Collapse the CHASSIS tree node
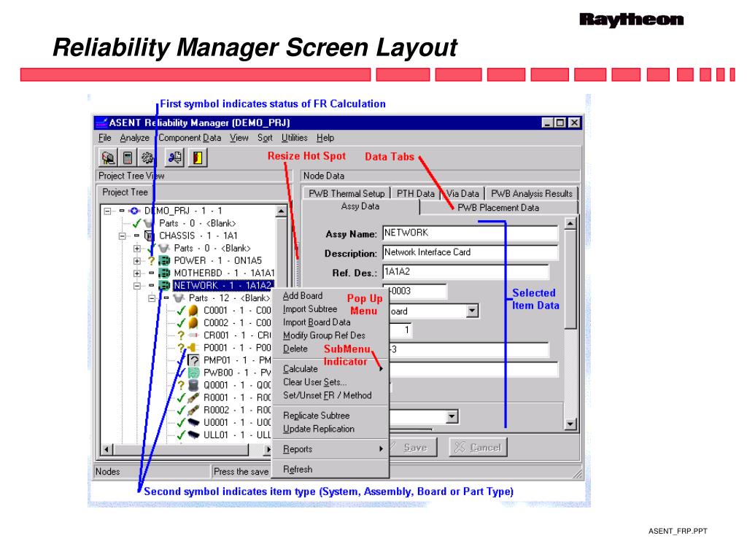747x560 pixels. (x=123, y=236)
